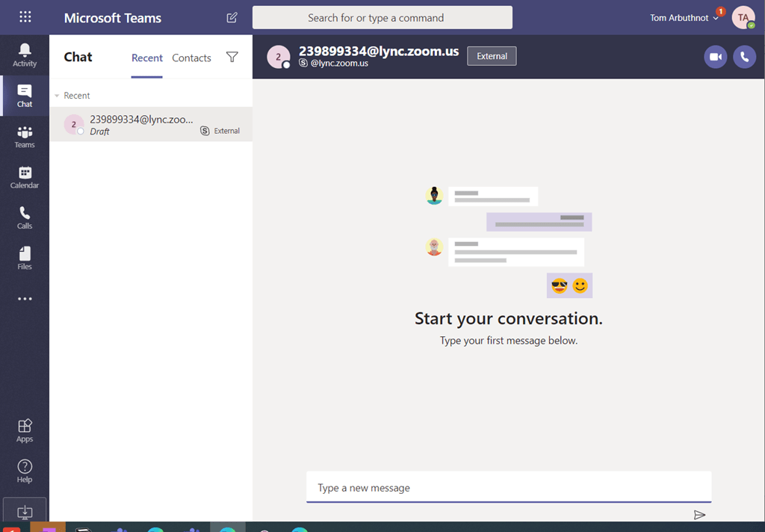Open the Activity feed bell icon

25,55
